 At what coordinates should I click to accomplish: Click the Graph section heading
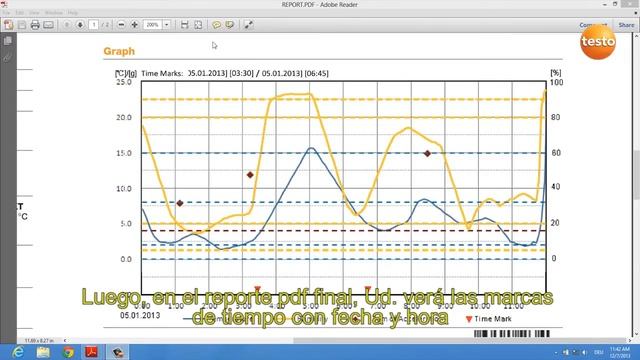click(119, 51)
